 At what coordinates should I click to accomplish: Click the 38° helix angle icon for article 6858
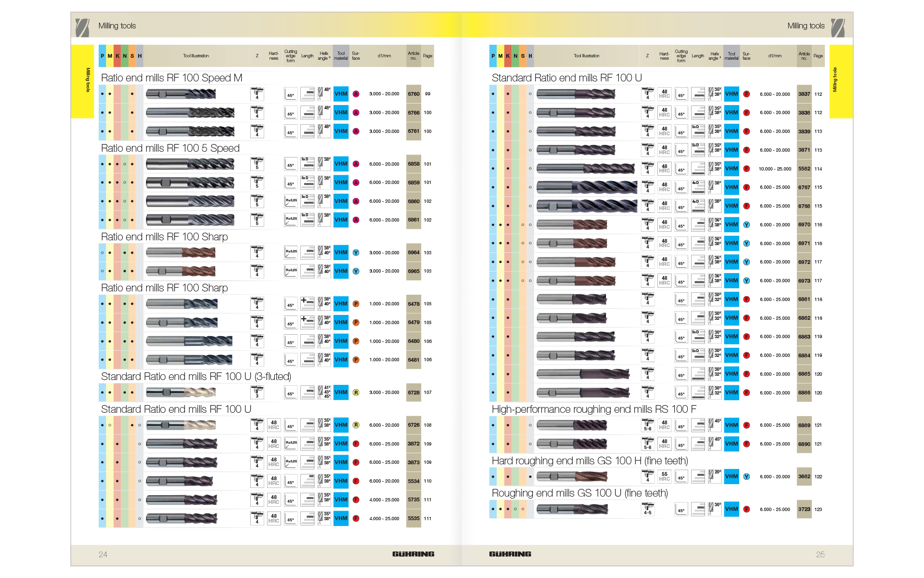tap(324, 164)
